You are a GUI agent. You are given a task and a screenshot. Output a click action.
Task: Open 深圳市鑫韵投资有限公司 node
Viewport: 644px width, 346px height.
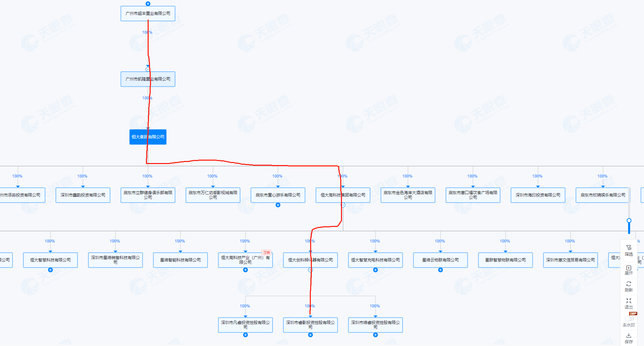[x=83, y=195]
